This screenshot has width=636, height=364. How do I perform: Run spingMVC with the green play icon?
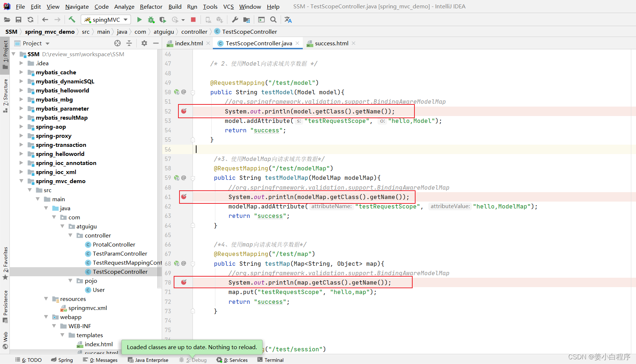point(139,20)
